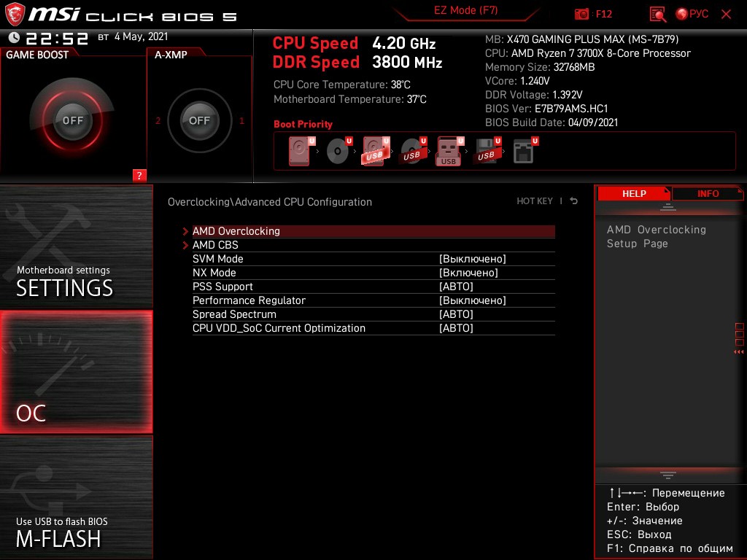Click the Boot Priority heading
This screenshot has height=560, width=747.
[x=303, y=124]
